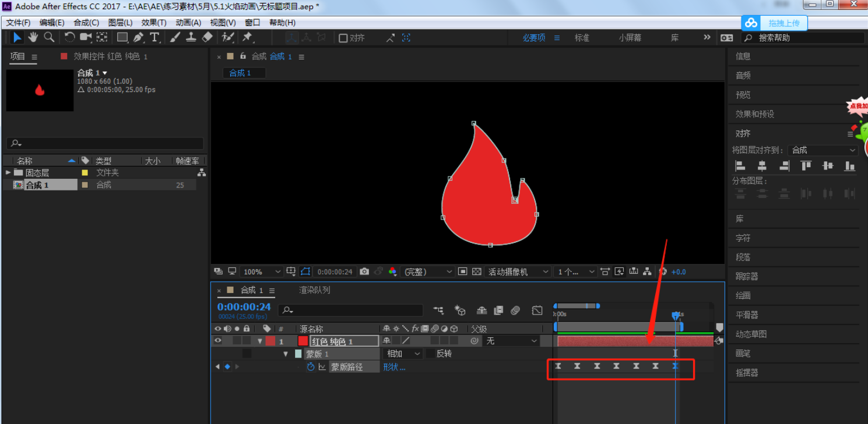Click the align horizontal center icon
This screenshot has width=868, height=424.
coord(762,166)
